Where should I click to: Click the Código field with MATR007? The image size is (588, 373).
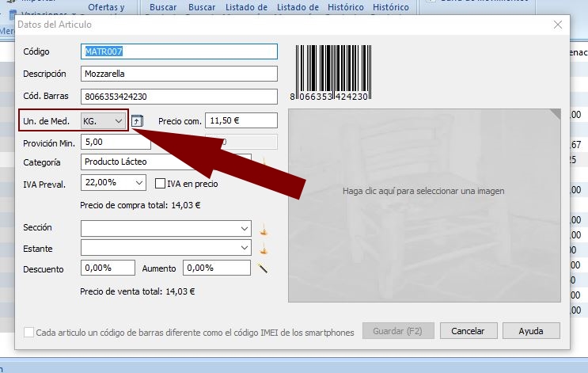179,51
